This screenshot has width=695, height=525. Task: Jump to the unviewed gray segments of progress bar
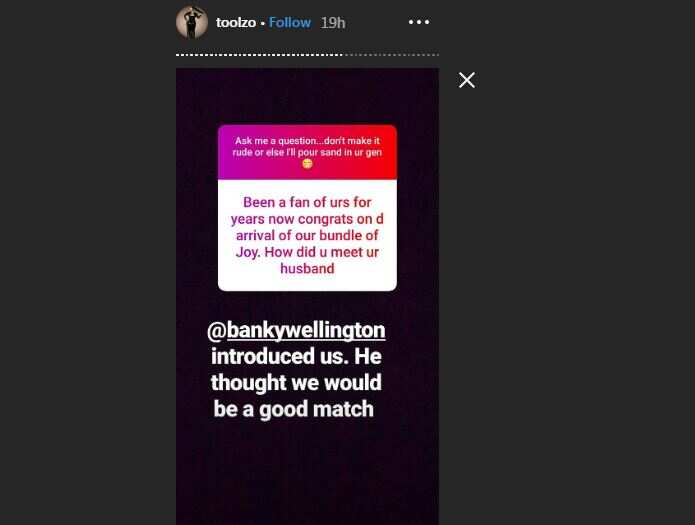pos(392,55)
